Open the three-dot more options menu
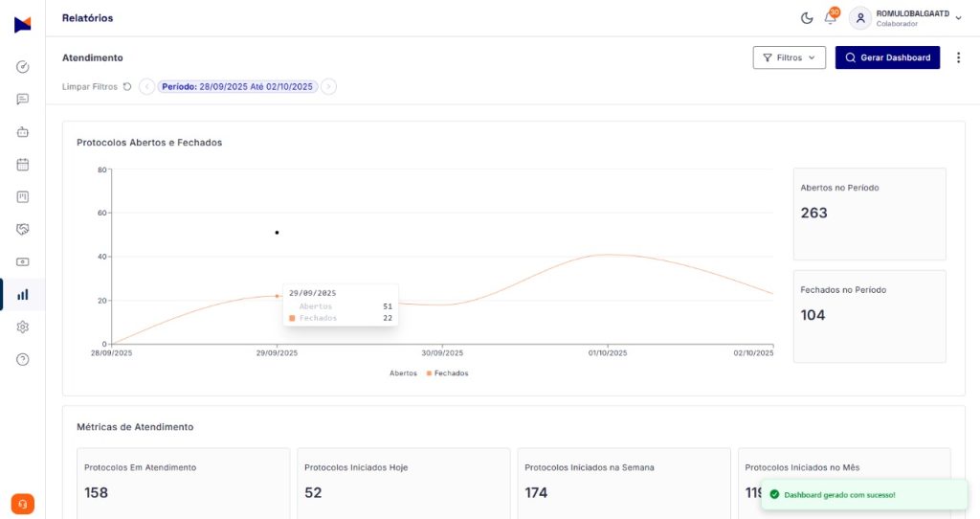Screen dimensions: 980x519 958,57
